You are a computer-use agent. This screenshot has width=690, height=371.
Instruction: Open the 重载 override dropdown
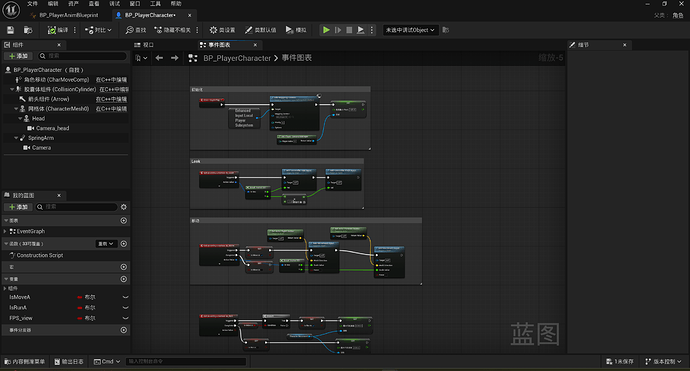pyautogui.click(x=106, y=244)
